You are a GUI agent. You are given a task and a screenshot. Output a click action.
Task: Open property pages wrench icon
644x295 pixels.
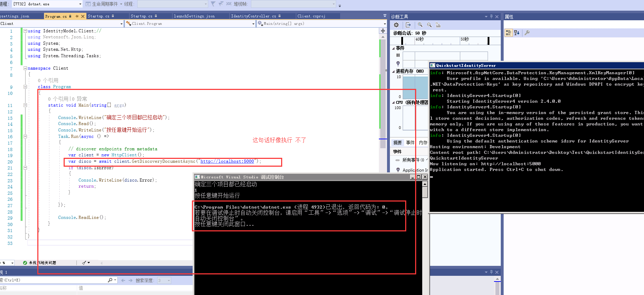coord(527,33)
